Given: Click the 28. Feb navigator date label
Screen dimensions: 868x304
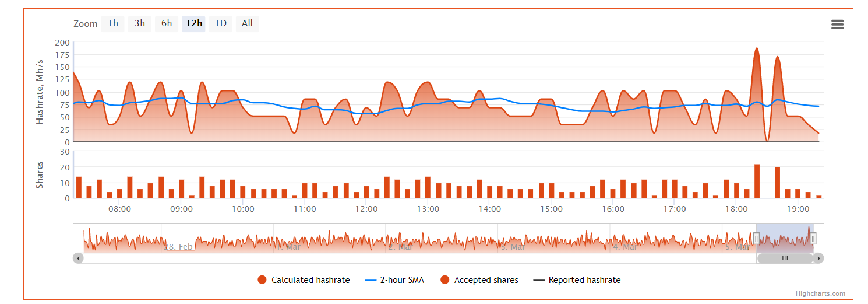Looking at the screenshot, I should click(178, 247).
